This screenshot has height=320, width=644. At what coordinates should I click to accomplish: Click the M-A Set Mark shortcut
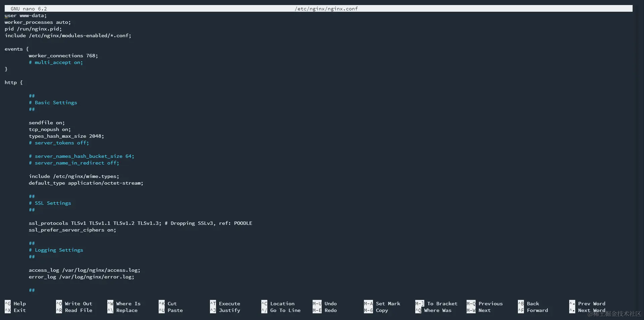(x=382, y=304)
